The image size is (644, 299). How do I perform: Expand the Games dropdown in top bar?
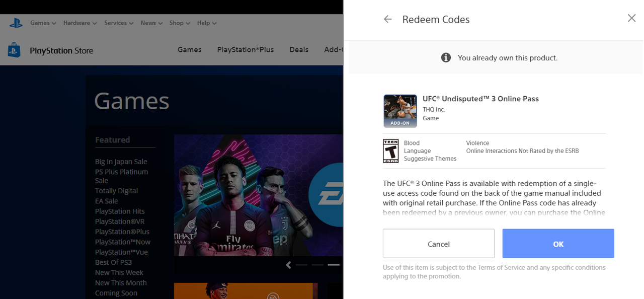tap(43, 23)
